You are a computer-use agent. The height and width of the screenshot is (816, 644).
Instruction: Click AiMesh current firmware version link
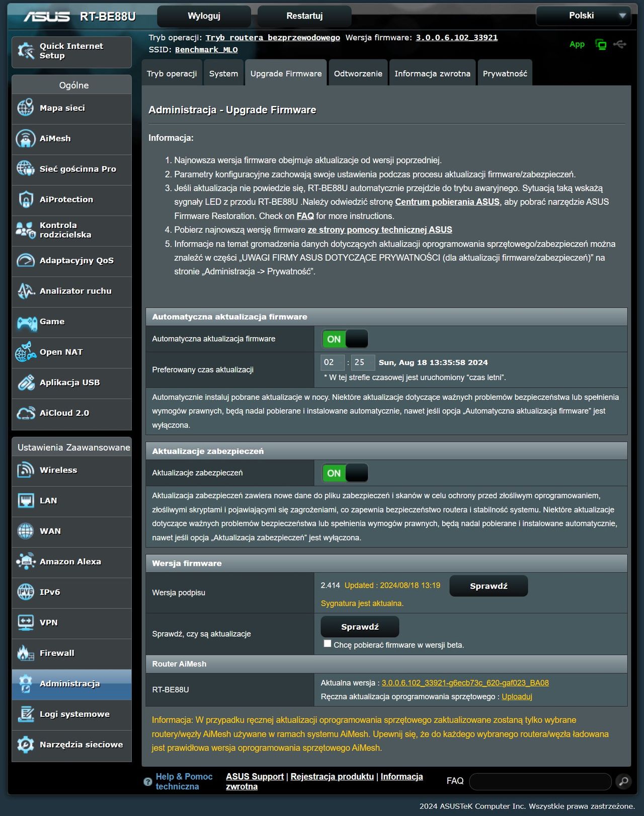[465, 683]
